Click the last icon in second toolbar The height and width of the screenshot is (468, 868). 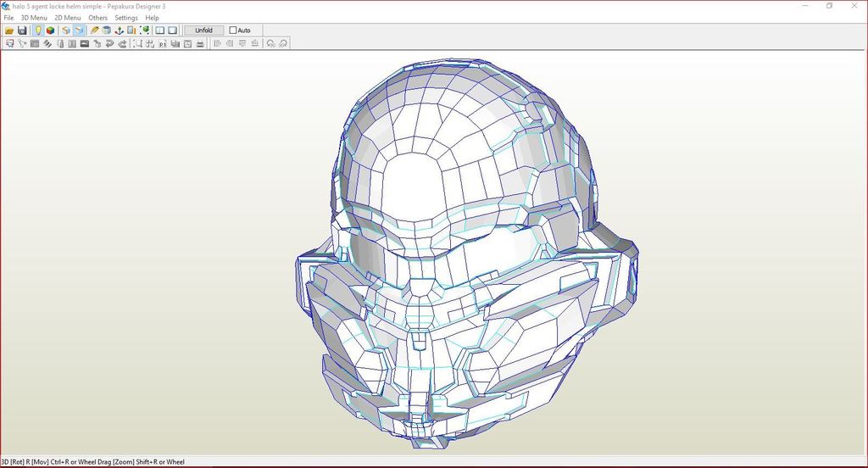click(x=283, y=44)
